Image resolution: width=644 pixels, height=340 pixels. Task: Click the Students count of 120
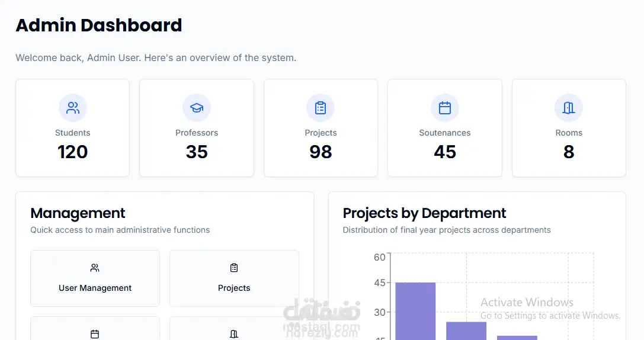pyautogui.click(x=73, y=152)
